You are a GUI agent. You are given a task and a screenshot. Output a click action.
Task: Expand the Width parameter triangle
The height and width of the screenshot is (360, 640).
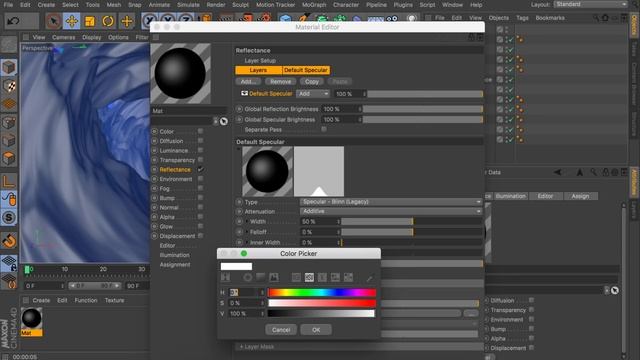point(247,221)
